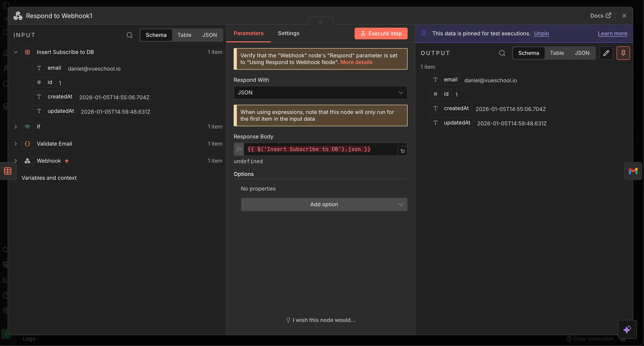Click the pencil edit output icon
Image resolution: width=644 pixels, height=346 pixels.
coord(606,53)
